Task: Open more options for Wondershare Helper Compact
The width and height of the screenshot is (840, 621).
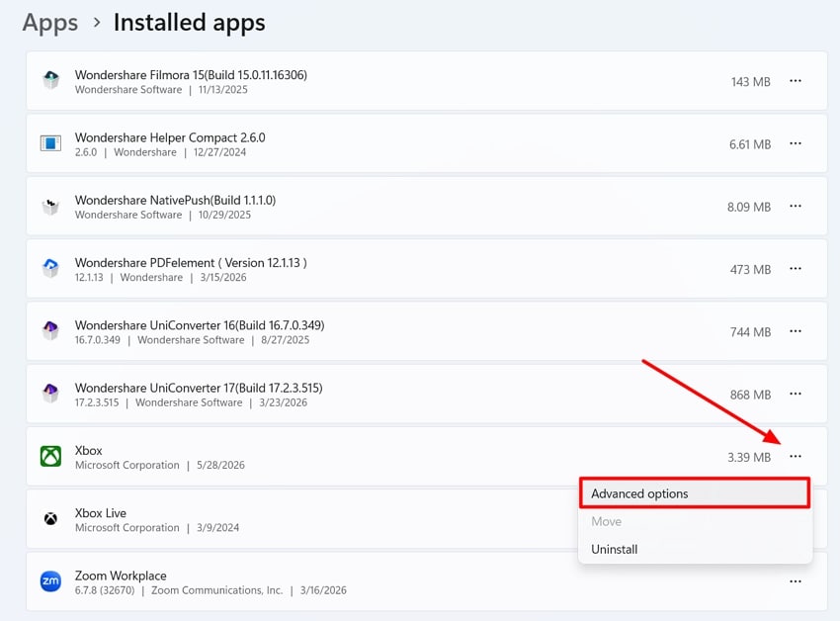Action: [x=796, y=143]
